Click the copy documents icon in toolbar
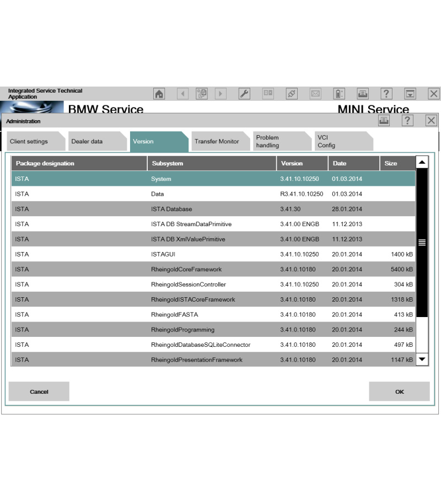Screen dimensions: 441x504 tap(202, 94)
